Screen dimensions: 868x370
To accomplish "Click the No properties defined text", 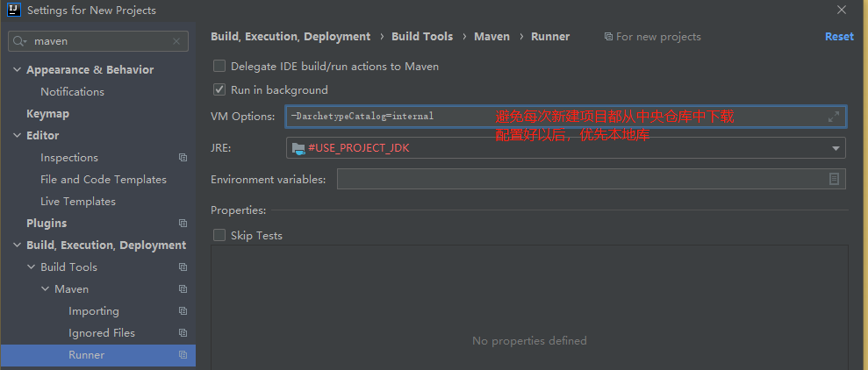I will tap(529, 341).
